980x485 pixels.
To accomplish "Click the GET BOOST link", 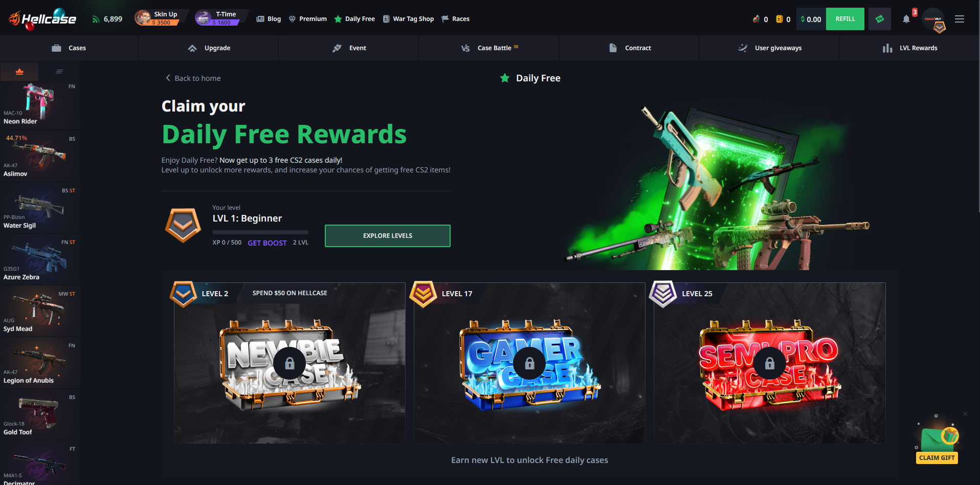I will click(x=267, y=243).
